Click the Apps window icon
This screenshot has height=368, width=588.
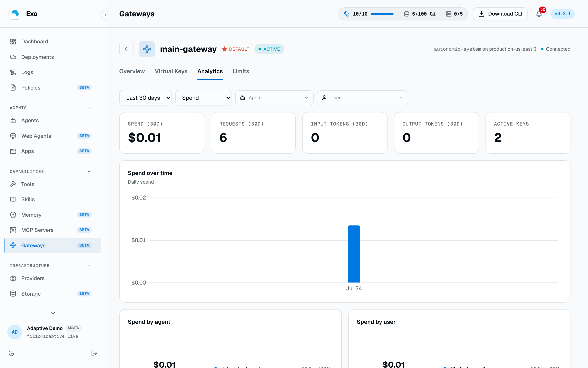tap(13, 151)
